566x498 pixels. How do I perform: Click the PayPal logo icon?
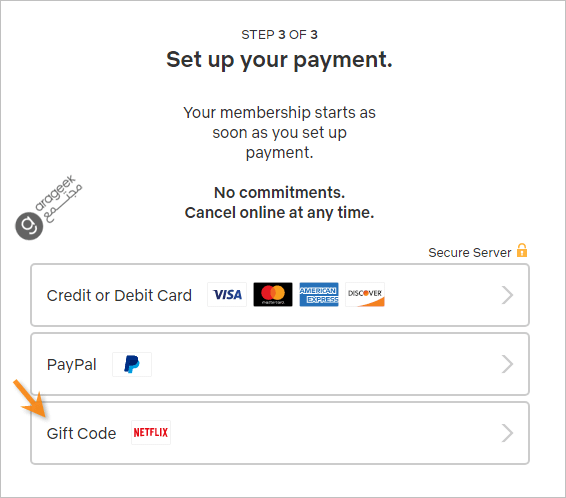tap(132, 364)
